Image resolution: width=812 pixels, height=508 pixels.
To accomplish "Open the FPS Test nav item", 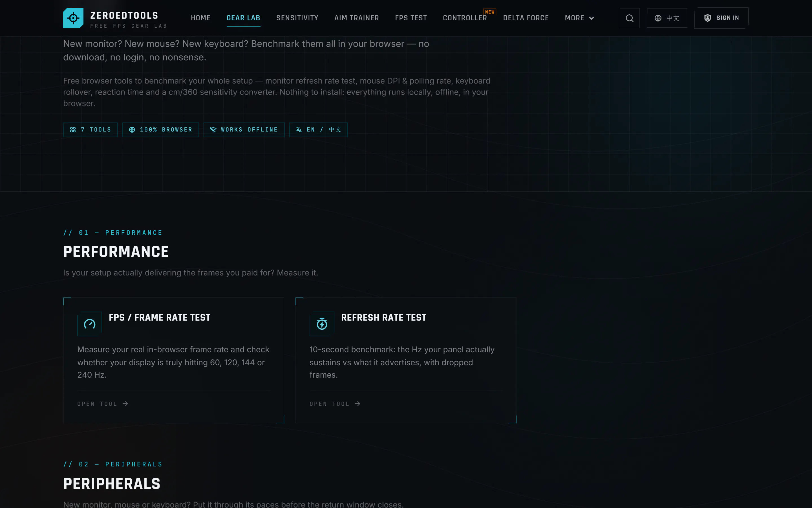I will tap(411, 18).
